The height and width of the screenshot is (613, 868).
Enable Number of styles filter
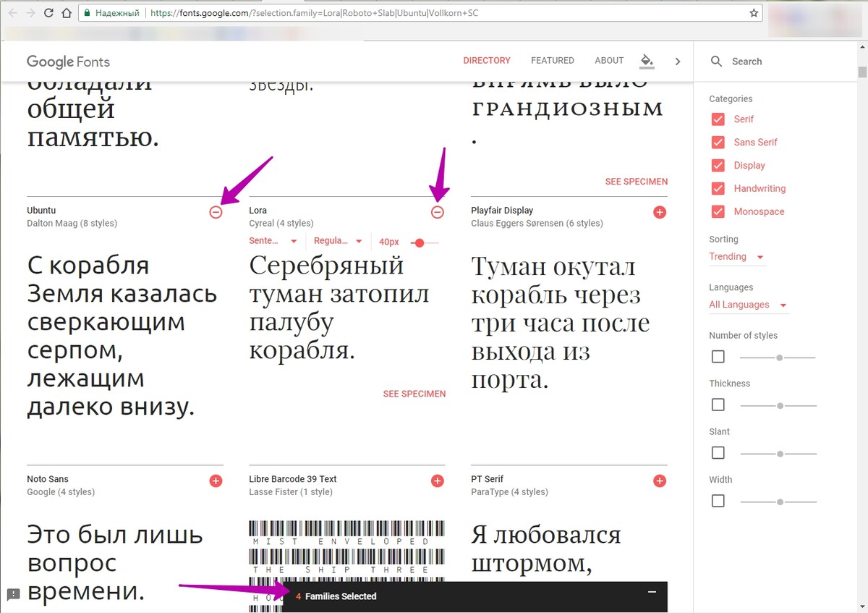click(x=718, y=357)
